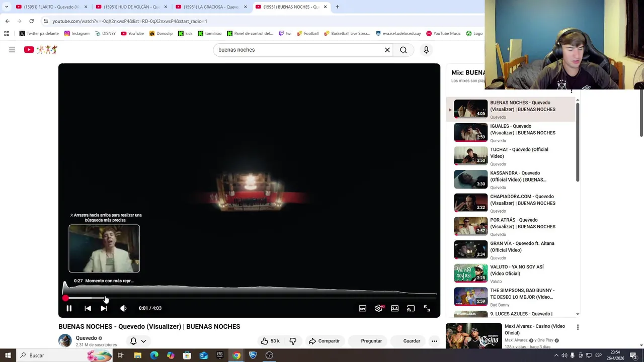Screen dimensions: 644x362
Task: Open 'Twitter pa delante' bookmark
Action: (39, 34)
